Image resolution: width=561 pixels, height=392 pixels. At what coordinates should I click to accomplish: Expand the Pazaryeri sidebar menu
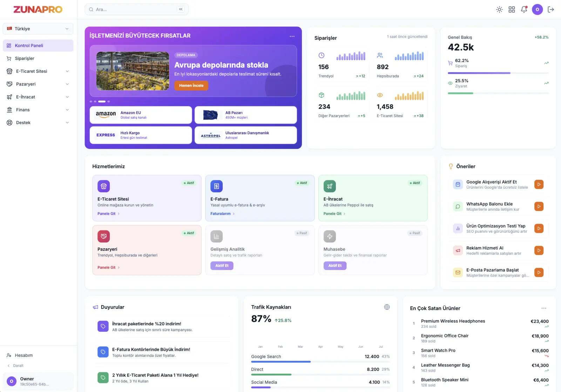[x=38, y=84]
